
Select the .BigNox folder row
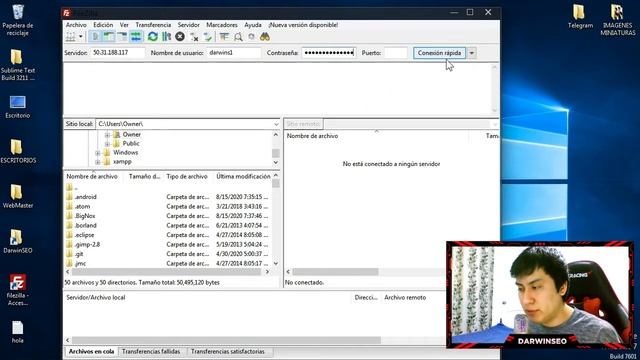[x=167, y=216]
